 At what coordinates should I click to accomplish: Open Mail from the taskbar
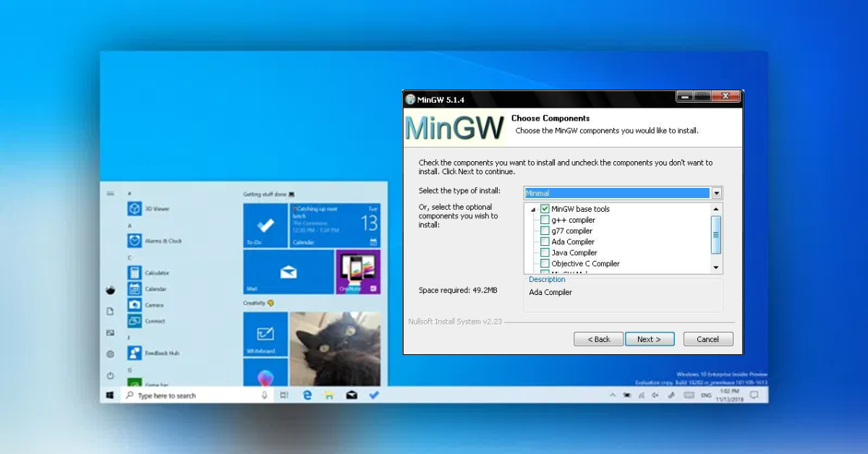pos(351,395)
